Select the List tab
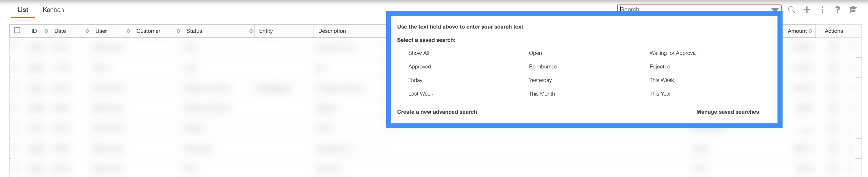The width and height of the screenshot is (868, 177). (23, 10)
